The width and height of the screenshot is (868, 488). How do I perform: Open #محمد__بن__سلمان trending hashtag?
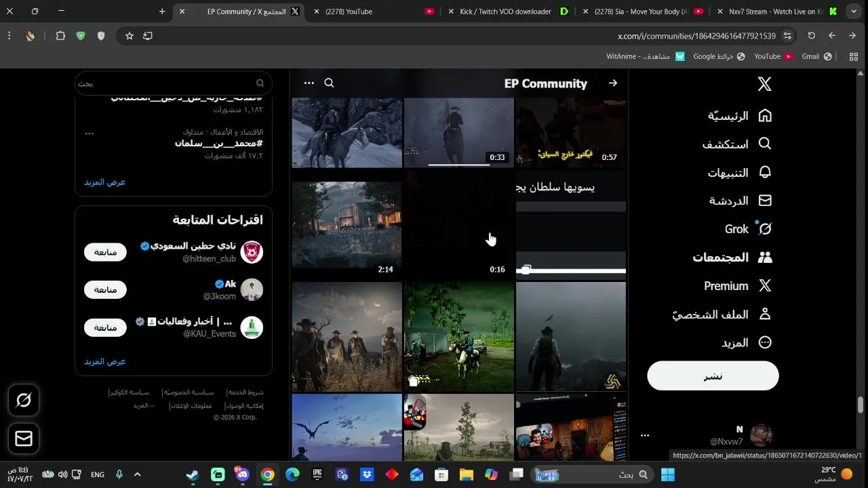[218, 144]
